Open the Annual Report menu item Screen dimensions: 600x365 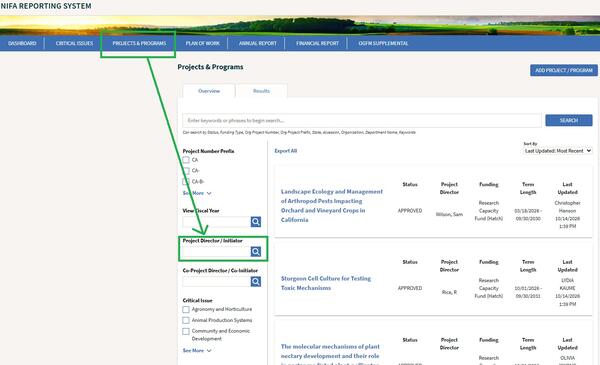click(x=258, y=43)
